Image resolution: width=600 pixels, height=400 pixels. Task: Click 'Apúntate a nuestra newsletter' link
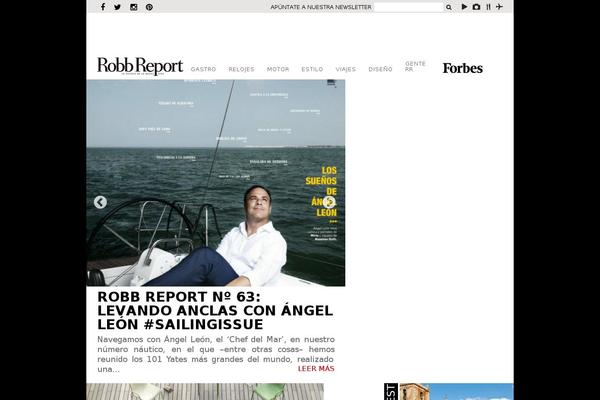(x=321, y=7)
